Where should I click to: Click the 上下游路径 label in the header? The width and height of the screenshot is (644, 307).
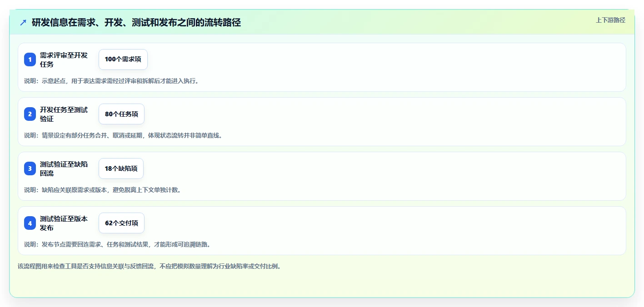point(610,20)
